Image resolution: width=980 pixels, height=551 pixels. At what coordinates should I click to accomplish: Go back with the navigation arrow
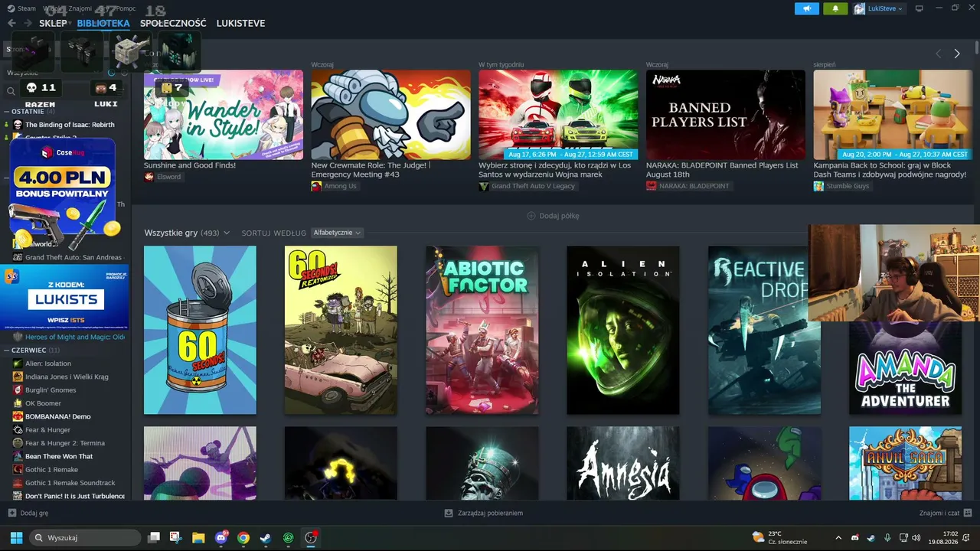[11, 23]
